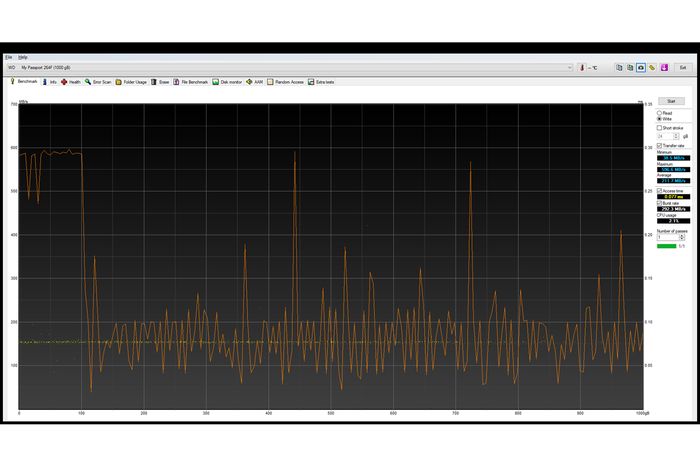Click the Short stroke gB value field
The image size is (700, 467).
tap(665, 136)
